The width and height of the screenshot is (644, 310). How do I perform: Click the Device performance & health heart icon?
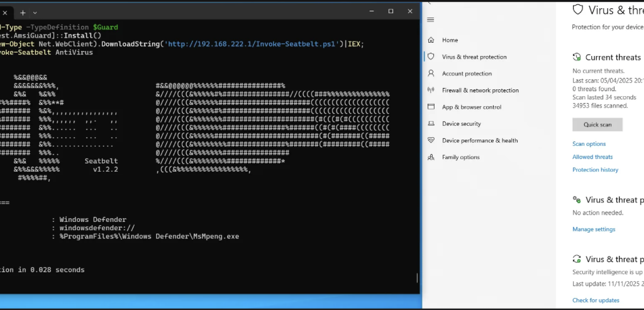coord(431,140)
